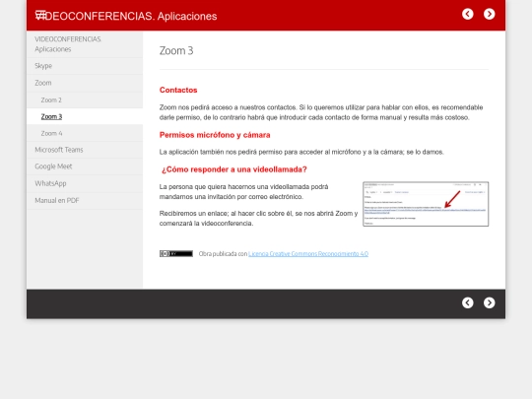
Task: Click the ¿Cómo responder a una videollamada? heading
Action: tap(234, 169)
